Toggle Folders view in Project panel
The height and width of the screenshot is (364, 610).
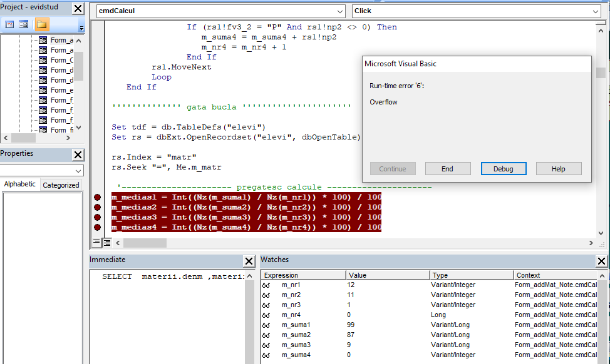click(41, 24)
